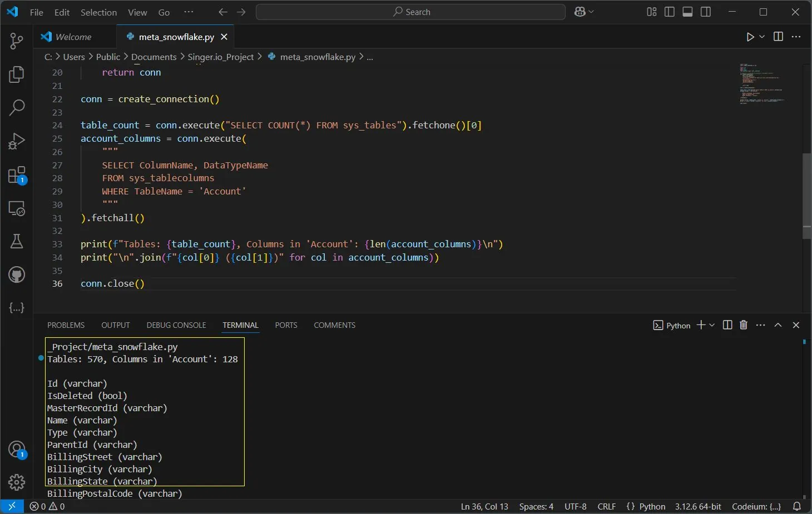Image resolution: width=812 pixels, height=514 pixels.
Task: Click the Python 3.12.6 64-bit interpreter
Action: pyautogui.click(x=698, y=506)
